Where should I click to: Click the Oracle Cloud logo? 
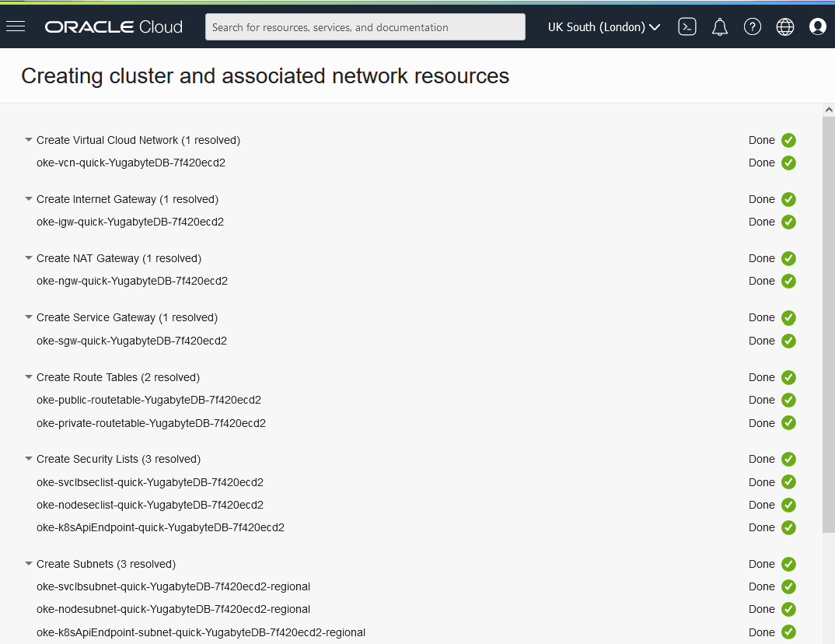point(114,26)
